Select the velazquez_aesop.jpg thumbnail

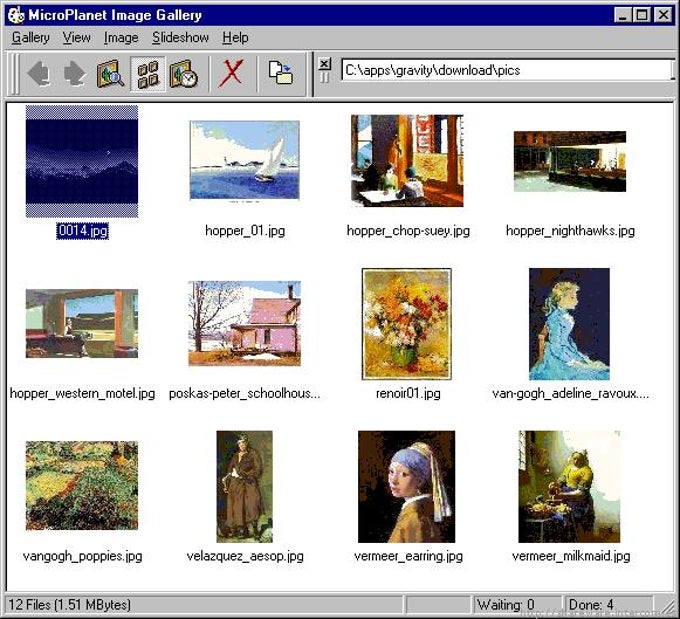245,486
